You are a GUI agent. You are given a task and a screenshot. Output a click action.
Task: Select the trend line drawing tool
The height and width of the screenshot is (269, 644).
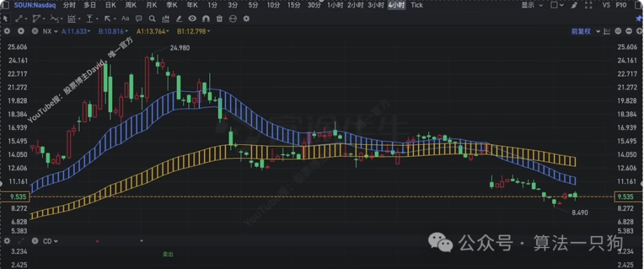pyautogui.click(x=19, y=19)
